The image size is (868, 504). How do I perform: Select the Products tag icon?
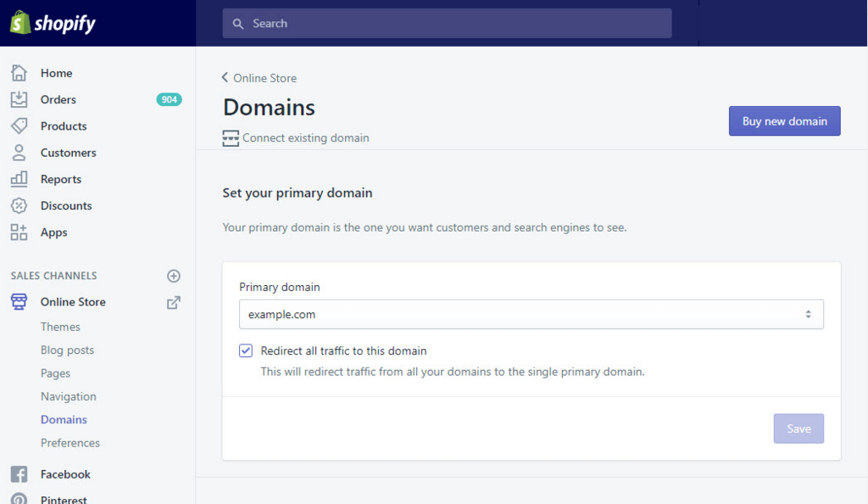tap(19, 126)
